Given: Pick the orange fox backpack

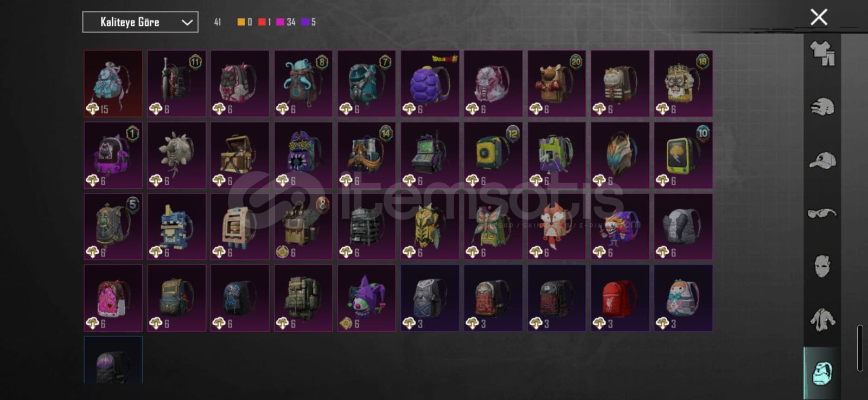Looking at the screenshot, I should point(557,227).
